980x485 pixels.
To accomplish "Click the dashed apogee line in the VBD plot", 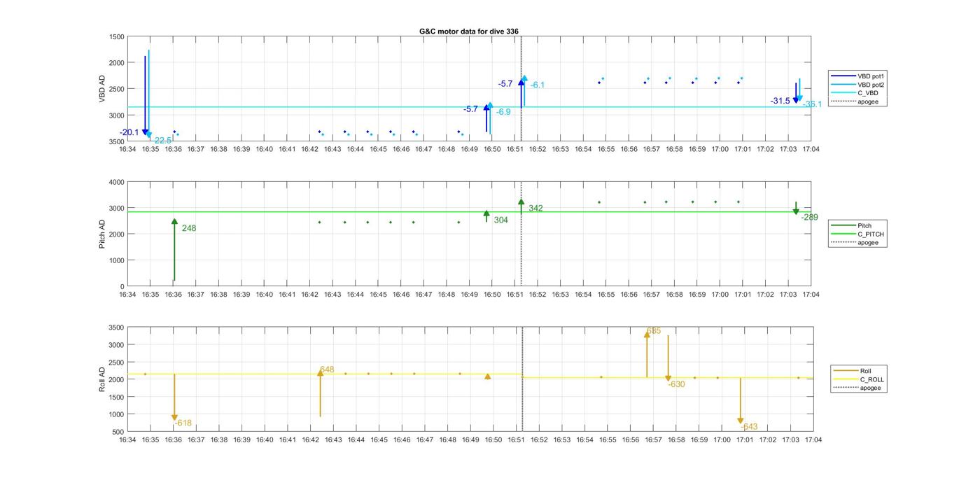I will 521,89.
